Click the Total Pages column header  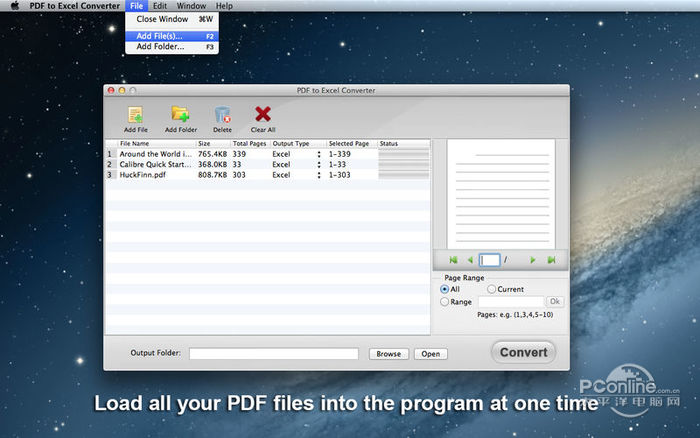pyautogui.click(x=250, y=144)
